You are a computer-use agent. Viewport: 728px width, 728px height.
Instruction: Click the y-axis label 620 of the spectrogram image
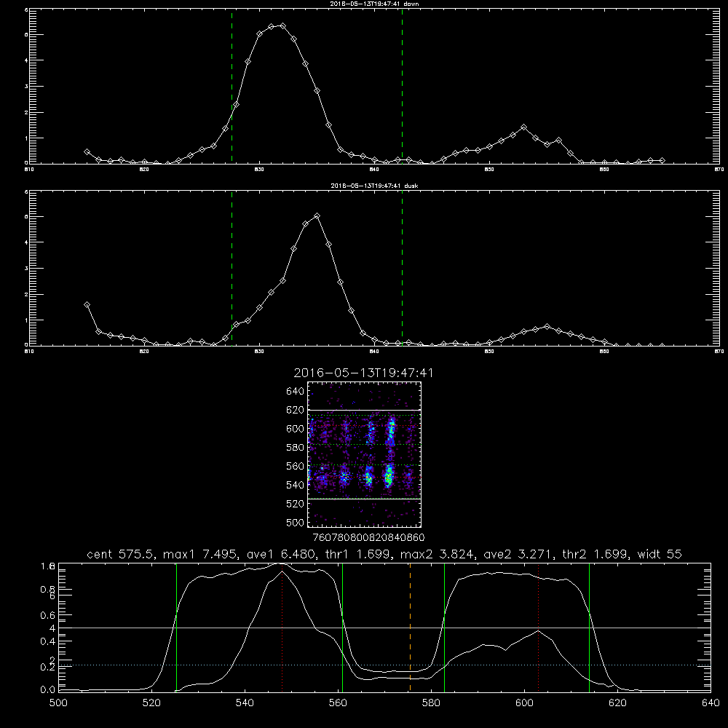click(x=295, y=410)
